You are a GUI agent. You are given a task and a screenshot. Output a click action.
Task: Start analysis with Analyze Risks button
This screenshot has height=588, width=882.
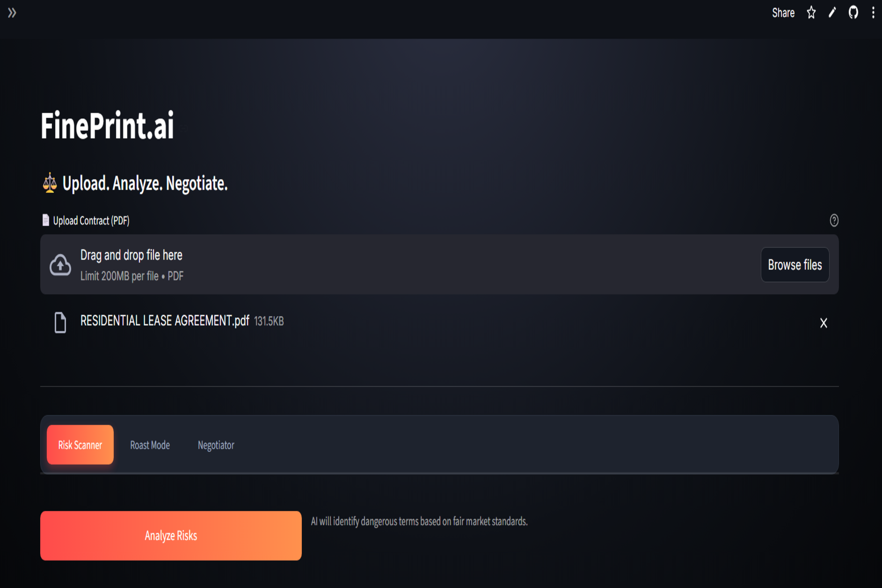(171, 536)
